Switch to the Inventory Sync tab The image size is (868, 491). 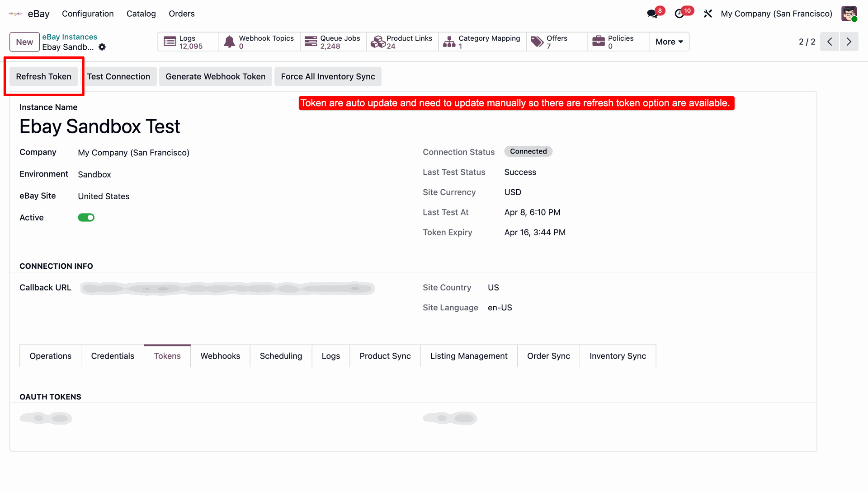pyautogui.click(x=618, y=356)
